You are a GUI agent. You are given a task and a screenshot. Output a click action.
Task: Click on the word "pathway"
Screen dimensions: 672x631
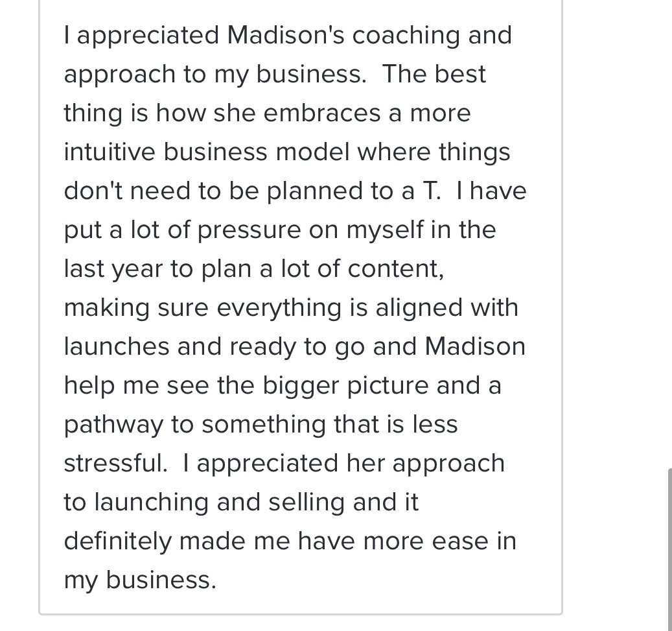tap(113, 424)
